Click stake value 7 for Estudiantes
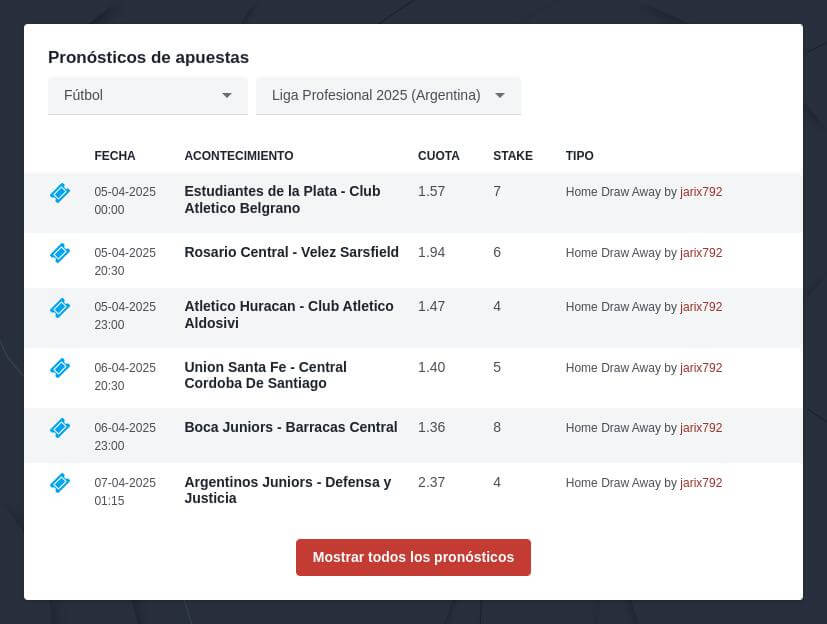827x624 pixels. [497, 191]
